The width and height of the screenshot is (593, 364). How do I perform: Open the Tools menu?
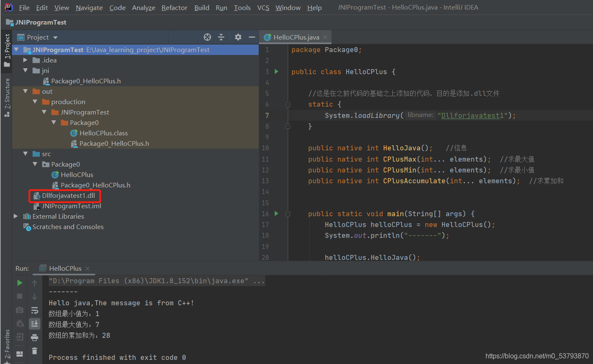point(242,7)
